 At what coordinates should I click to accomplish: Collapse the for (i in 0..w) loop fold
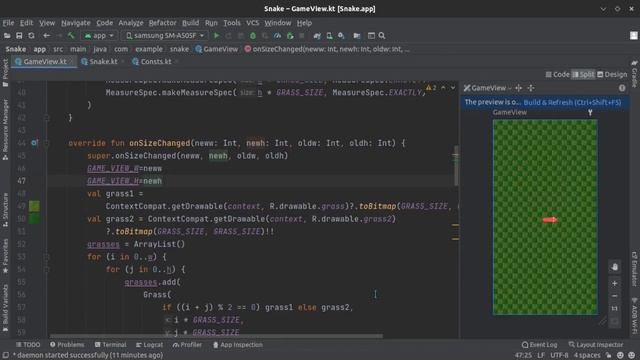46,257
